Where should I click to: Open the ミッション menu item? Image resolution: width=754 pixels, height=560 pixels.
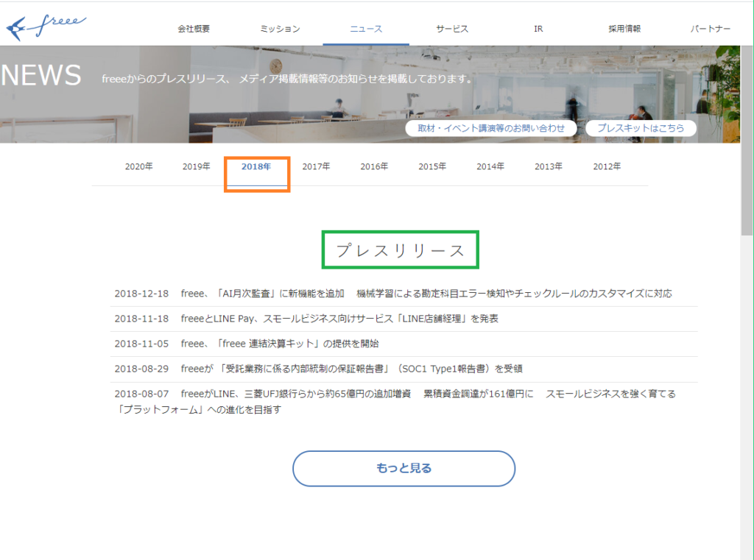click(x=280, y=29)
